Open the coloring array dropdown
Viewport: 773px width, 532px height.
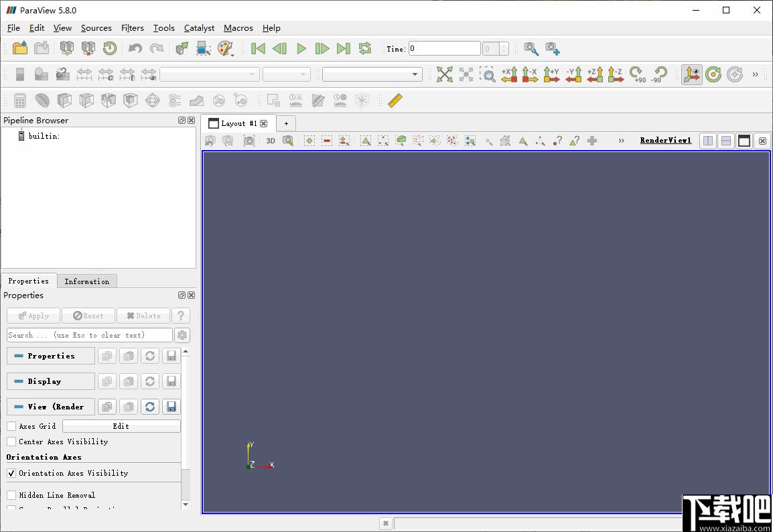point(210,74)
